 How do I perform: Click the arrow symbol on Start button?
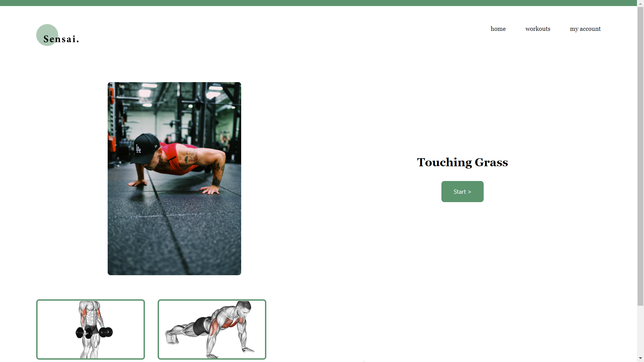(470, 192)
